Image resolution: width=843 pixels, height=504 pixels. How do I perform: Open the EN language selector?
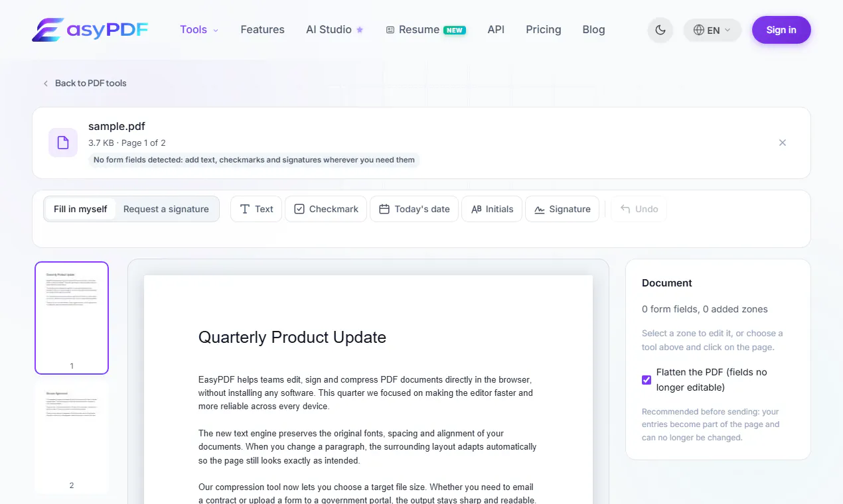[x=712, y=30]
